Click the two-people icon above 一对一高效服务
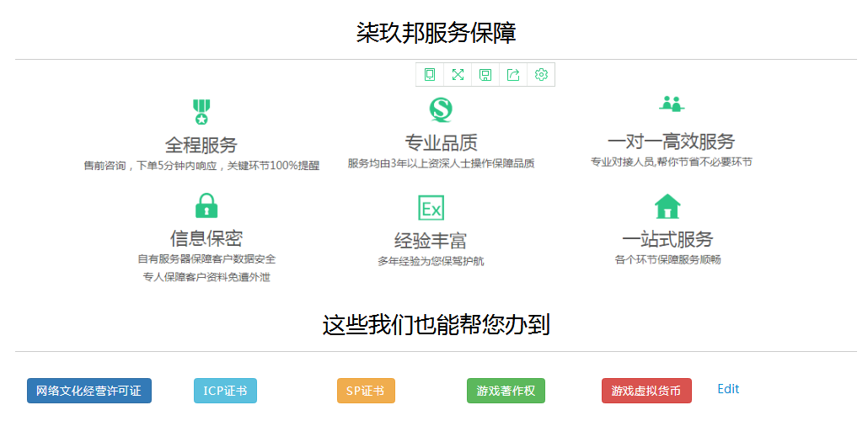Screen dimensions: 868x437 click(672, 104)
